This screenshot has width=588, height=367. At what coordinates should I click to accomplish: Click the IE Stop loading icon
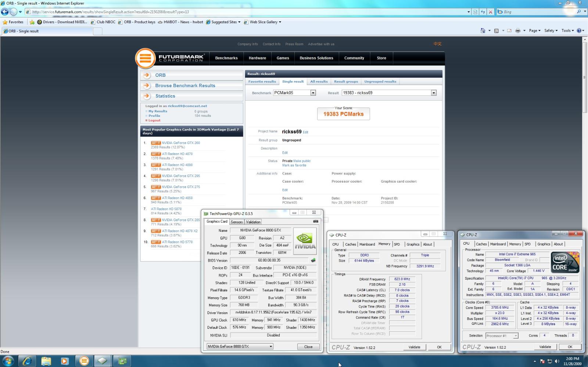click(490, 12)
